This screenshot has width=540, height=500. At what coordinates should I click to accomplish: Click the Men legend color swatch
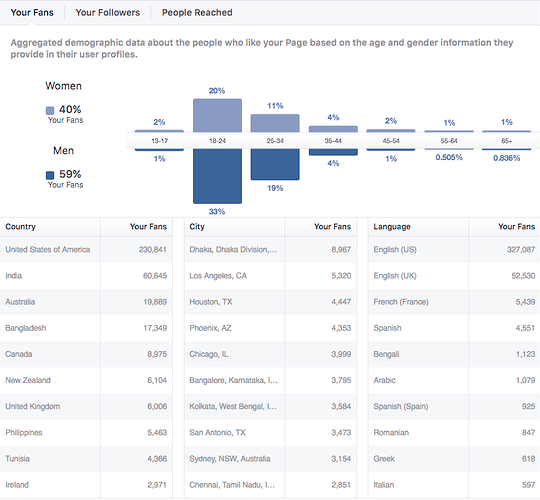pos(50,175)
